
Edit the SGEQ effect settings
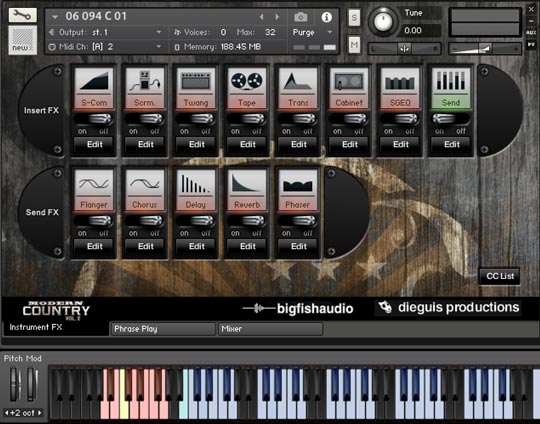(x=400, y=144)
